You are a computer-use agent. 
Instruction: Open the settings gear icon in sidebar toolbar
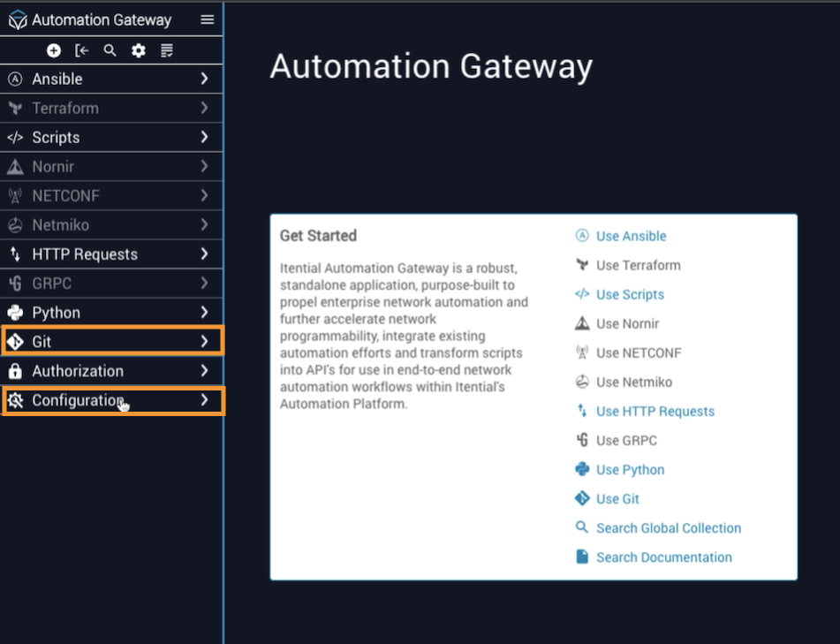[x=139, y=50]
